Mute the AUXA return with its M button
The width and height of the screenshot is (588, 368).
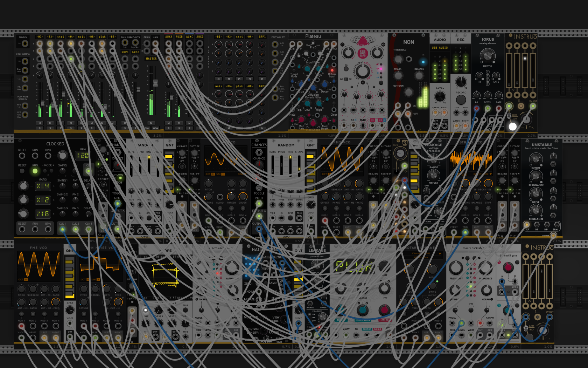click(x=169, y=123)
